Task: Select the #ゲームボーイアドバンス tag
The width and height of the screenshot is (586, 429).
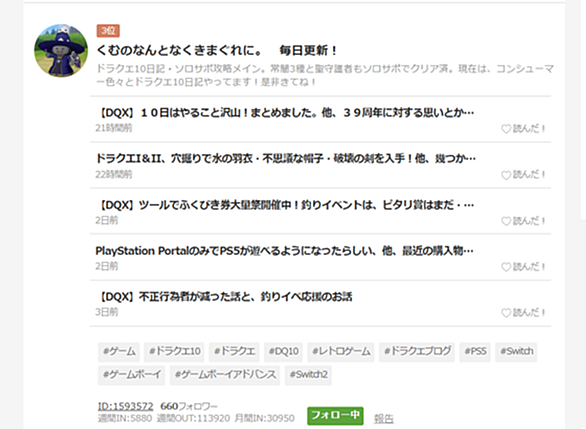Action: pyautogui.click(x=225, y=375)
